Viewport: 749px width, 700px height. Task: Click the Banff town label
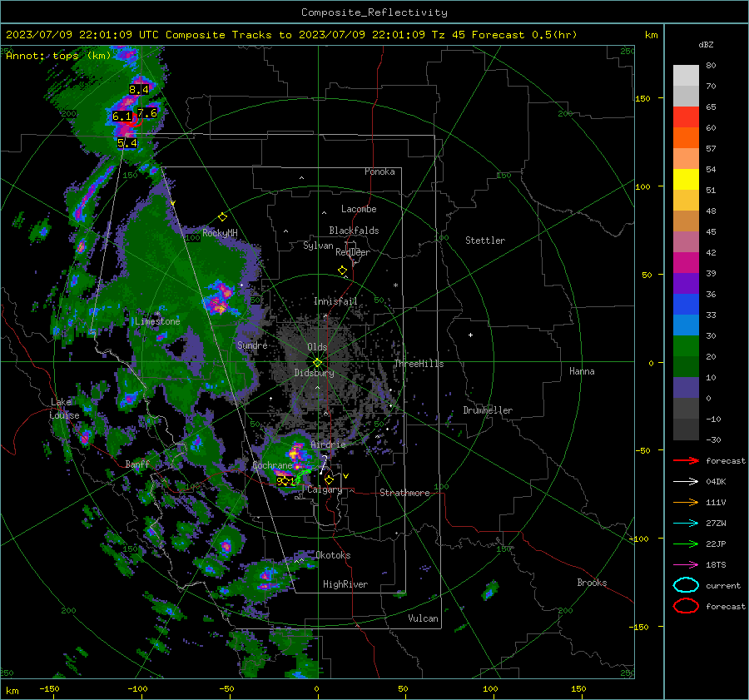[137, 464]
